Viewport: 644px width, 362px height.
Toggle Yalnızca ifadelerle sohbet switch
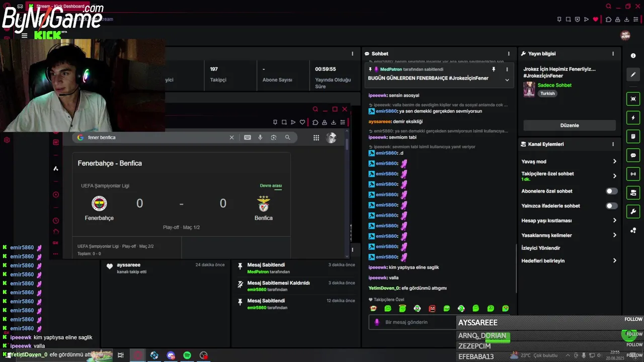[x=611, y=206]
